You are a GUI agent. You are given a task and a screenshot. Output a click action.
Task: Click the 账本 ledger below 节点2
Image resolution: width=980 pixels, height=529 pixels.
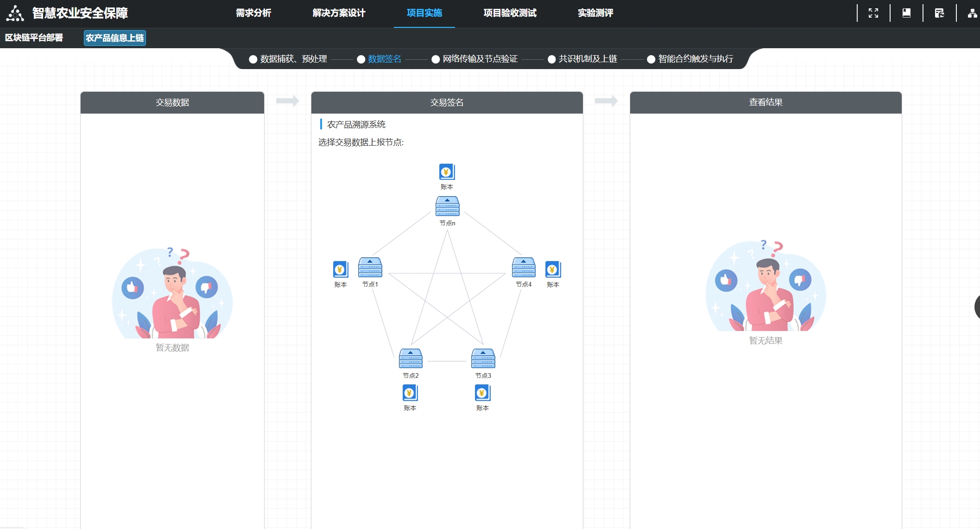tap(410, 393)
